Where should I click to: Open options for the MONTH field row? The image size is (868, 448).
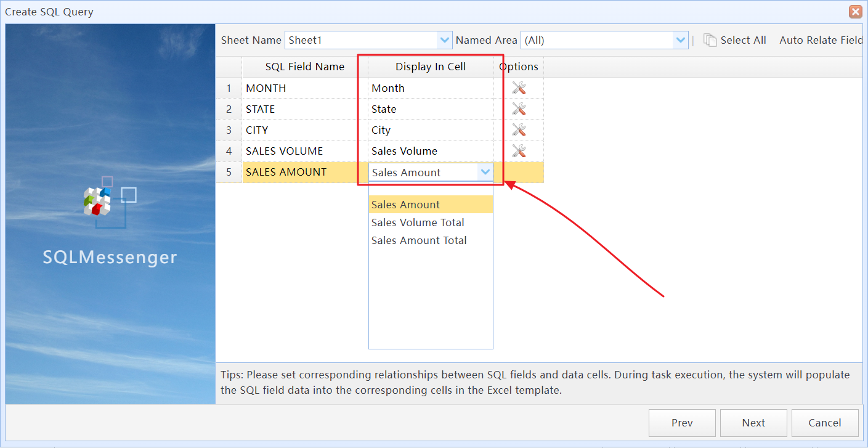519,88
